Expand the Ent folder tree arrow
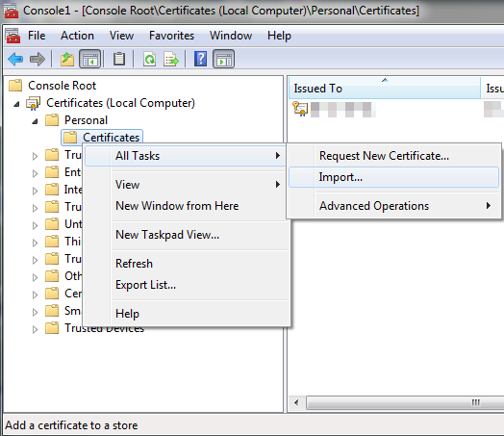The width and height of the screenshot is (504, 436). click(35, 173)
